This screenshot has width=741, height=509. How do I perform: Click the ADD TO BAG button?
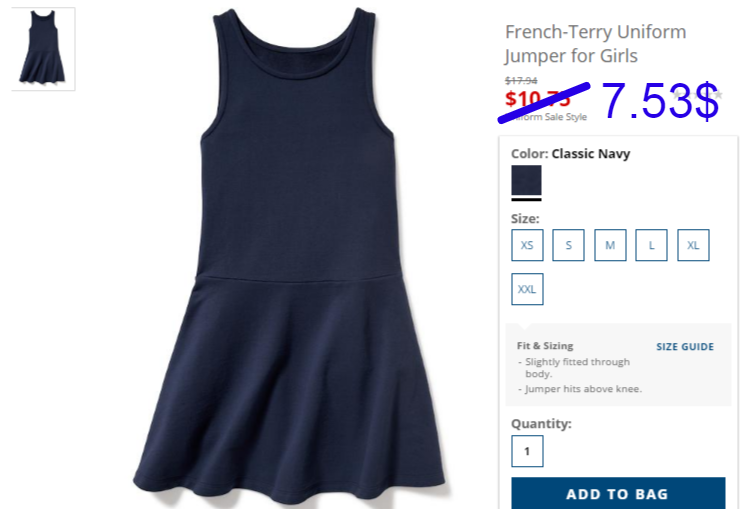click(618, 493)
